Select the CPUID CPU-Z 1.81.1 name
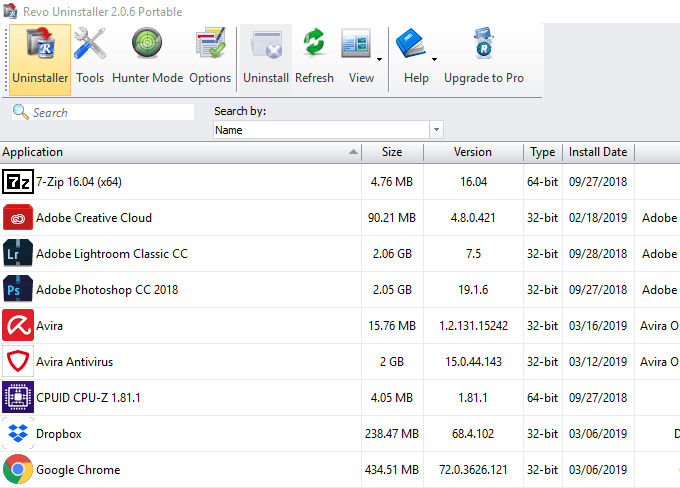Image resolution: width=680 pixels, height=488 pixels. pyautogui.click(x=88, y=398)
